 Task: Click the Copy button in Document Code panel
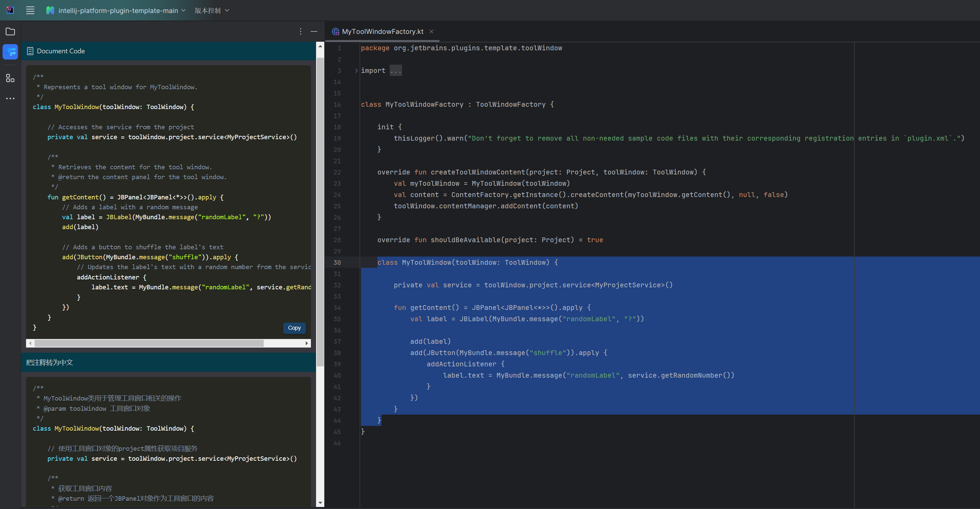(294, 328)
